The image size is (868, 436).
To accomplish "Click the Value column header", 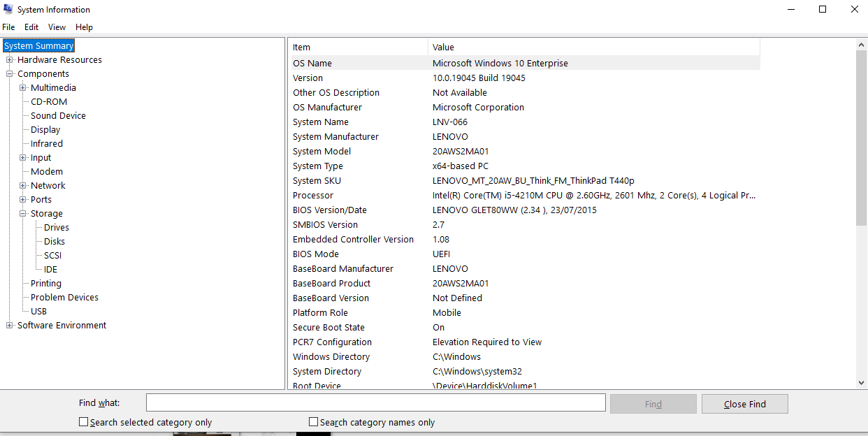I will [594, 48].
